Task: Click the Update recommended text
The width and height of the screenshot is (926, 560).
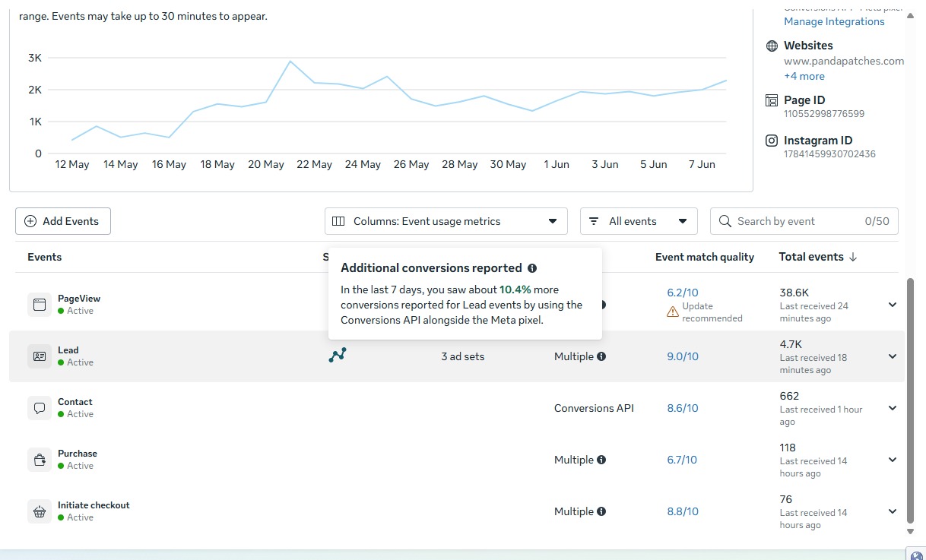Action: (712, 312)
